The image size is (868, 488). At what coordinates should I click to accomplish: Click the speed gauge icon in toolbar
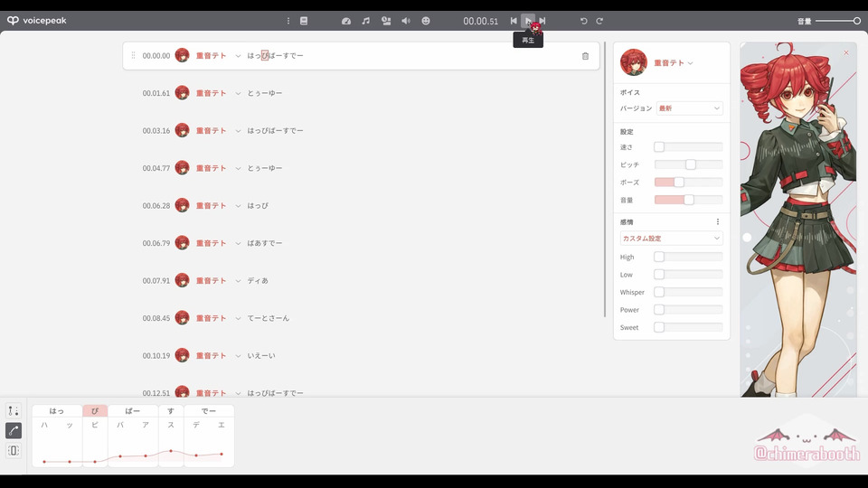click(x=346, y=21)
